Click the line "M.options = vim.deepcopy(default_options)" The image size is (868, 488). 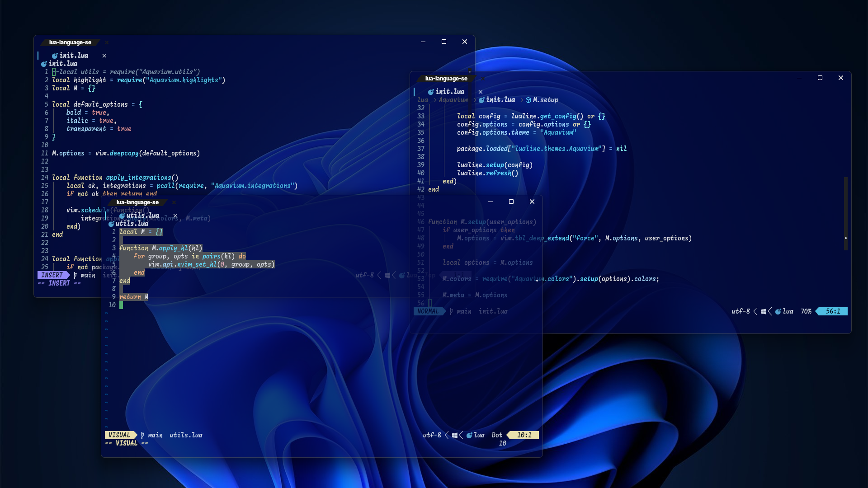(126, 153)
